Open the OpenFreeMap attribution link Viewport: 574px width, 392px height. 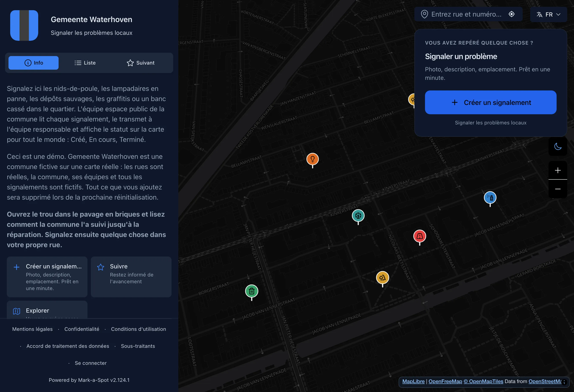click(x=445, y=381)
